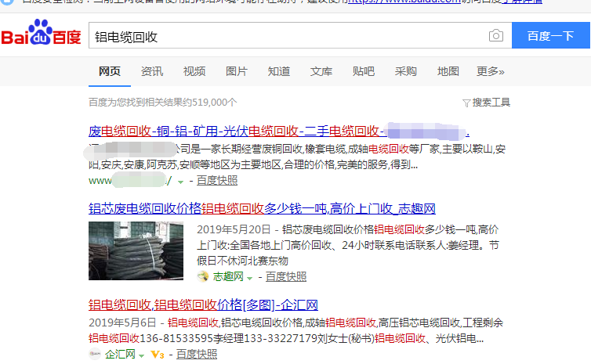Go to the 贴吧 tab
This screenshot has width=591, height=364.
(364, 71)
